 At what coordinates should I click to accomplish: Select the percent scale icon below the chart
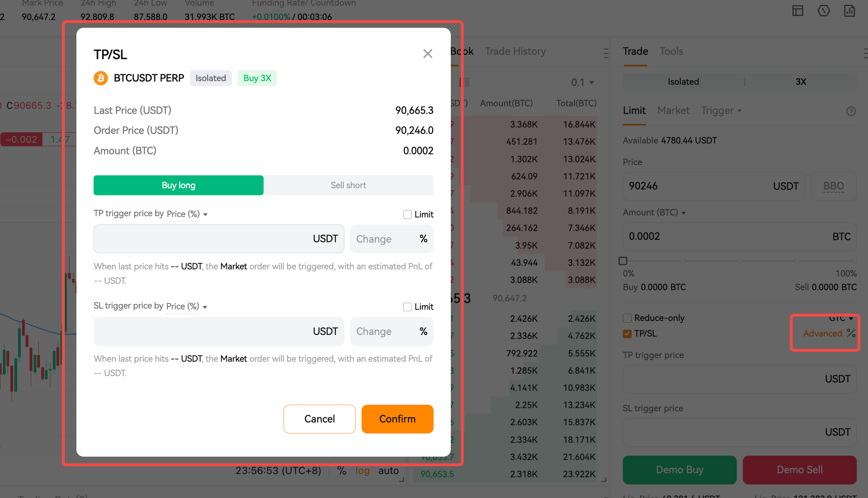[342, 470]
